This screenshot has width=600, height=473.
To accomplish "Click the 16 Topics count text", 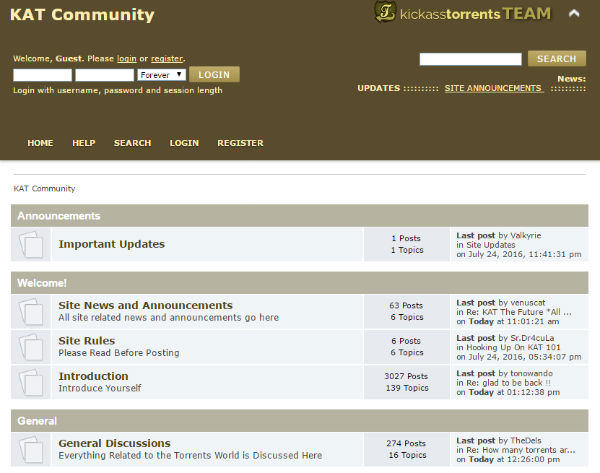I will click(x=408, y=455).
